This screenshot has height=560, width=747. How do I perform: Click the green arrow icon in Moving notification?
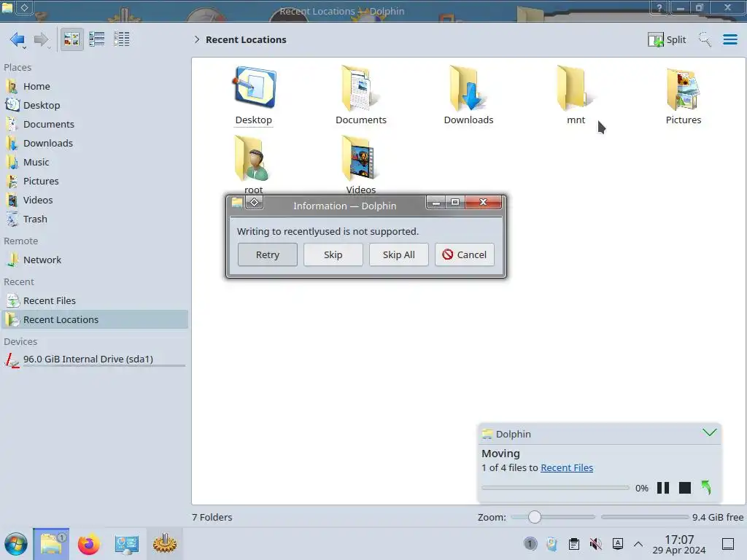click(x=706, y=488)
